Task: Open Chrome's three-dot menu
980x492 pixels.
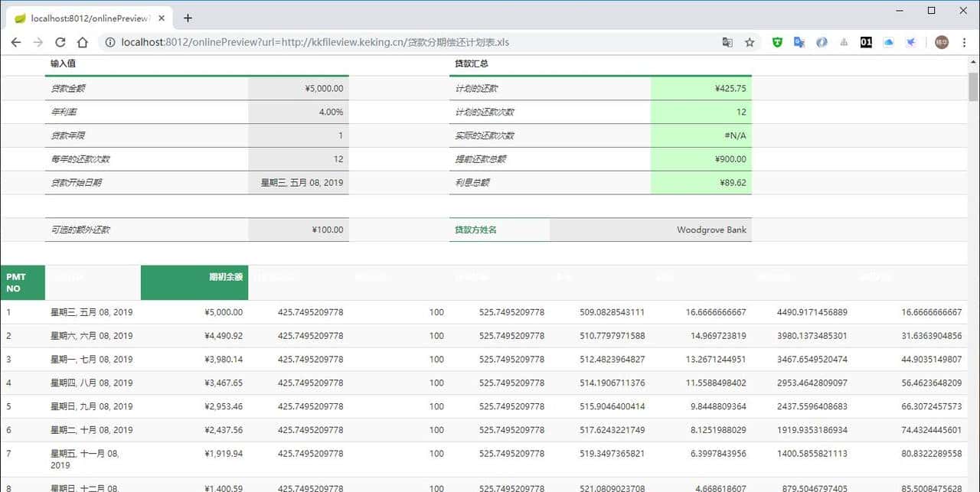Action: 965,42
